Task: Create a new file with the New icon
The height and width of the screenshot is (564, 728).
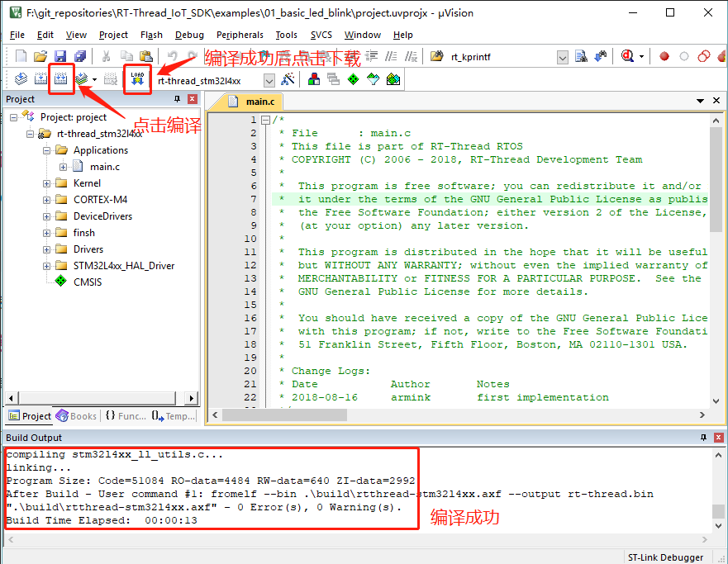Action: click(21, 56)
